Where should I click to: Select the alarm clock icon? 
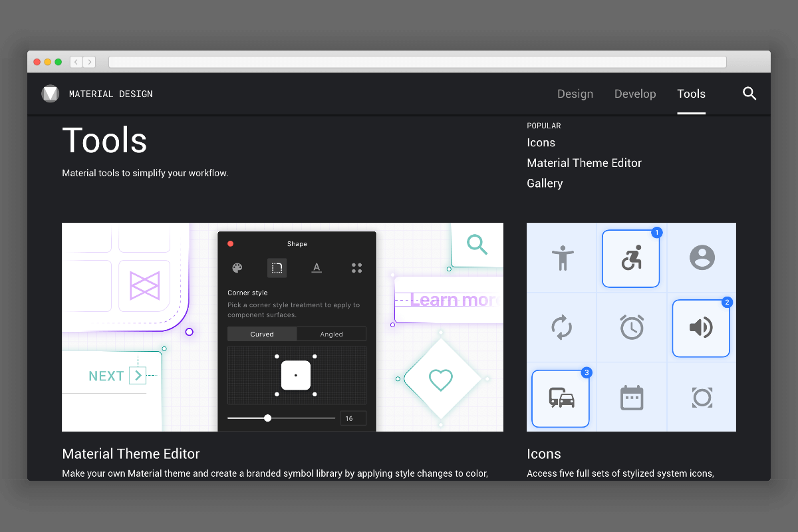631,327
